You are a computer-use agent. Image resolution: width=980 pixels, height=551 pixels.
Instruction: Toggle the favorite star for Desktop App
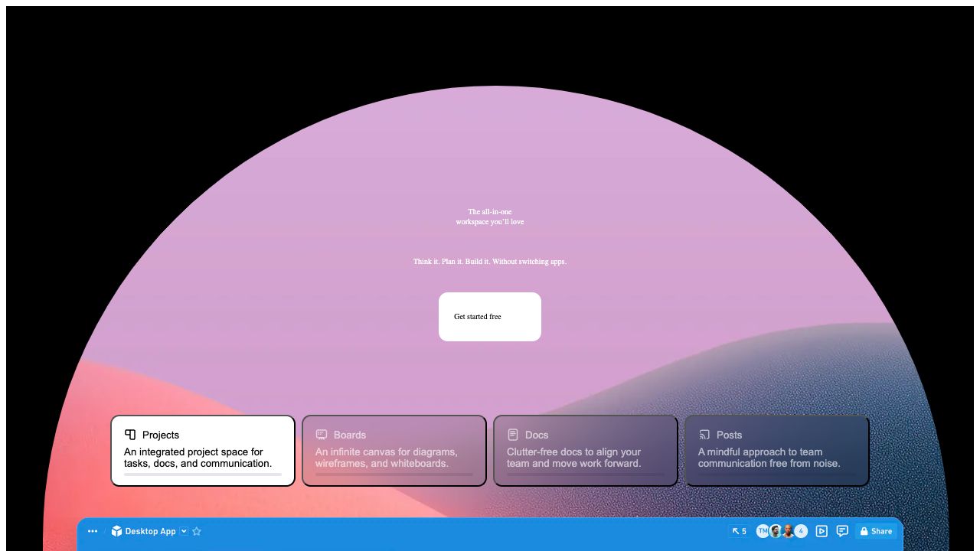[197, 531]
